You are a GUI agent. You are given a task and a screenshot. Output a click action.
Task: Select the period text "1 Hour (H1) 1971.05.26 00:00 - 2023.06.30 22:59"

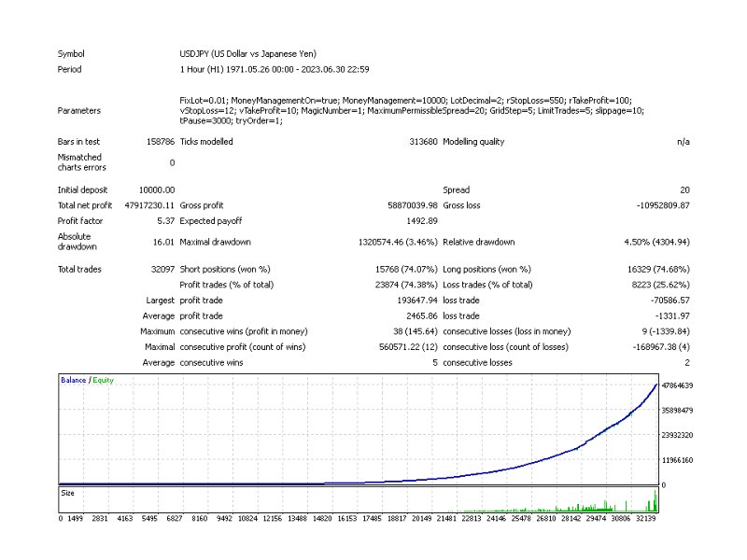[x=275, y=69]
